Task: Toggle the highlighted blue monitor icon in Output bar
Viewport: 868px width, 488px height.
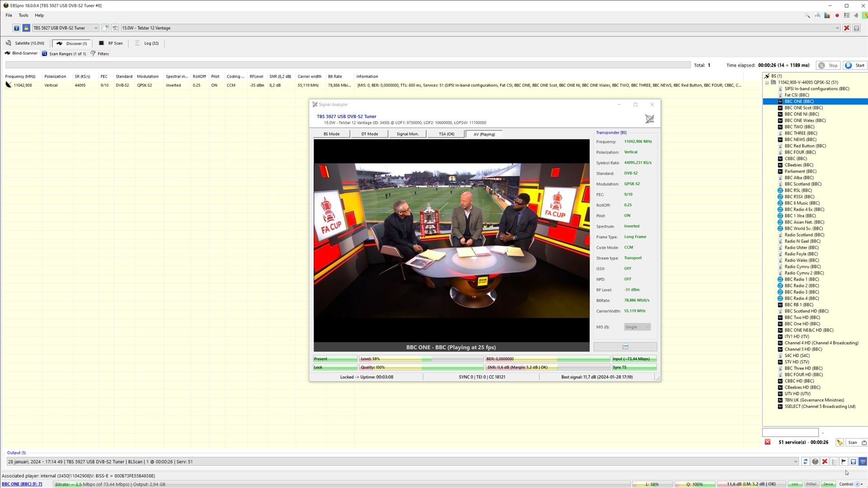Action: point(863,462)
